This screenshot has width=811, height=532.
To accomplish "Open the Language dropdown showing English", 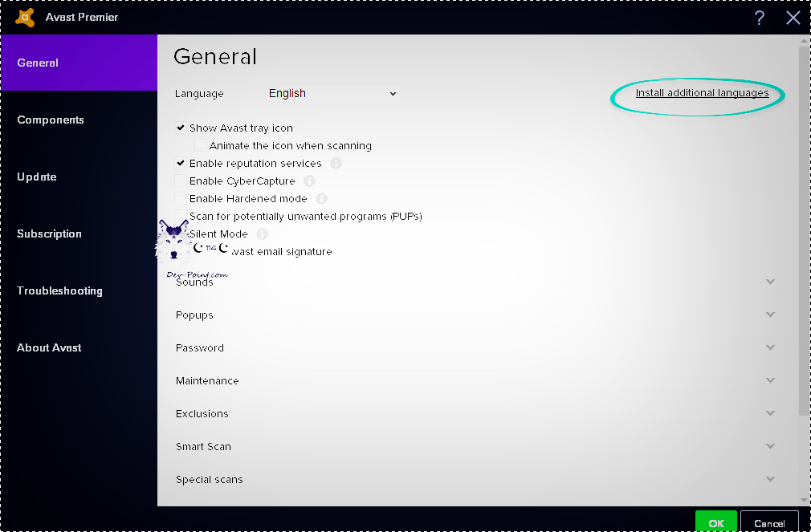I will click(x=333, y=94).
